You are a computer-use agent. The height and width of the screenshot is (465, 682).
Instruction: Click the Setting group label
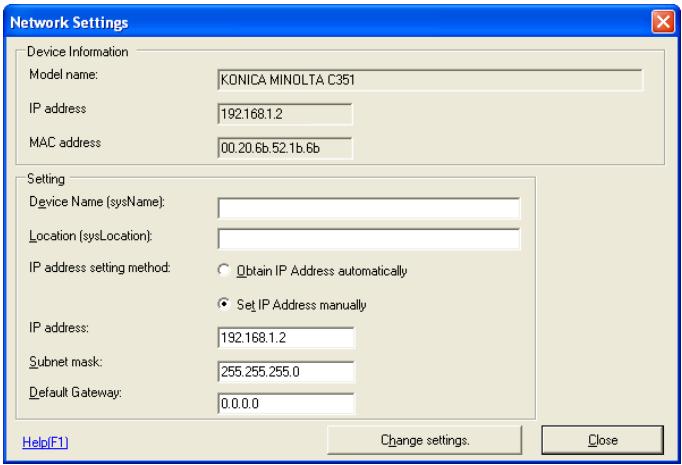[46, 179]
